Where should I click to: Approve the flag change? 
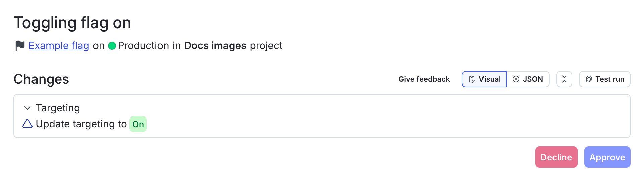607,157
